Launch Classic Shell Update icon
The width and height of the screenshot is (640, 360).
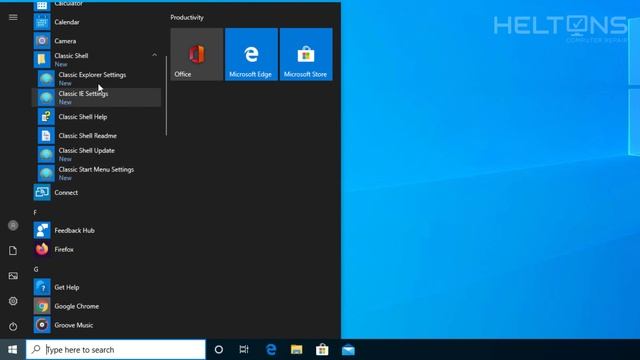(x=46, y=155)
